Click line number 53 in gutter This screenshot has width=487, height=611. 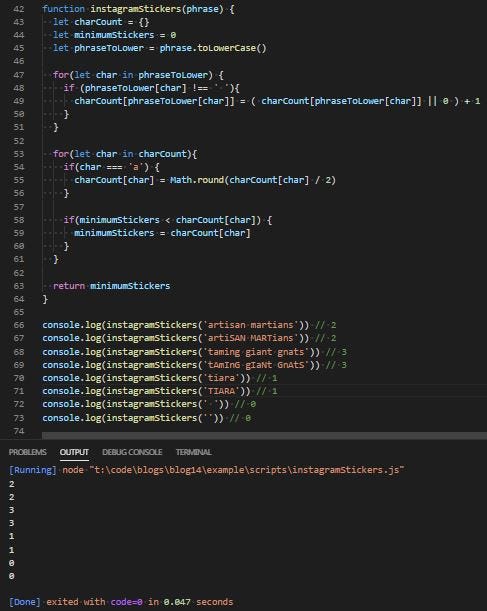[x=18, y=154]
